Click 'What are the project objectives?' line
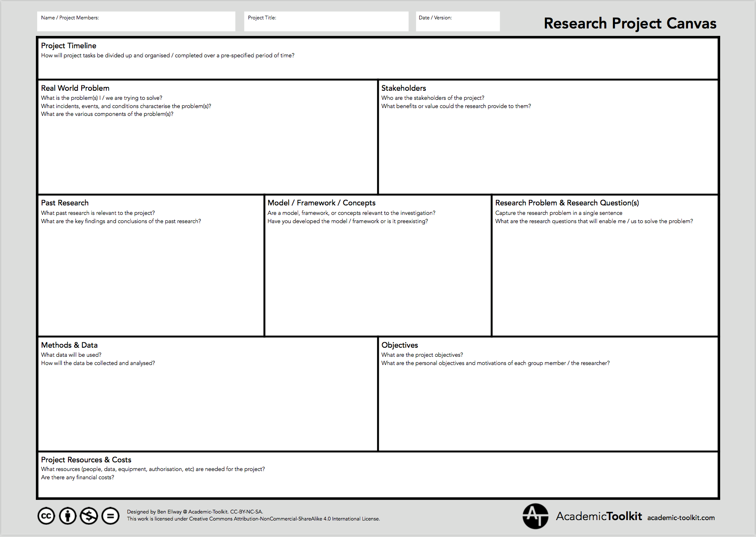Screen dimensions: 756x537 tap(422, 355)
